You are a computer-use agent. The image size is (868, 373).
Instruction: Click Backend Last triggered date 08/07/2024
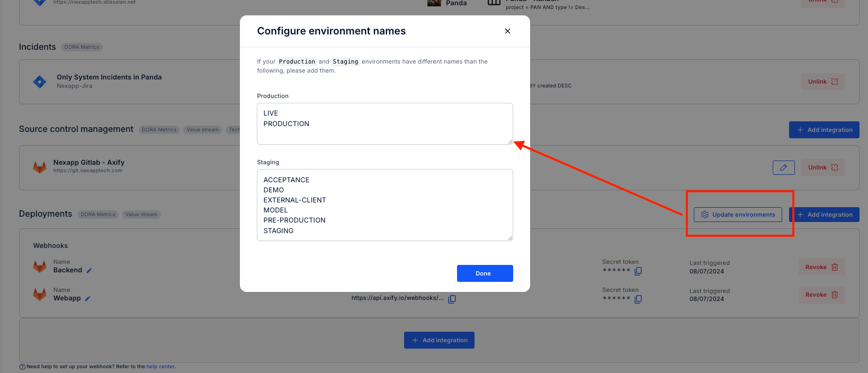(x=706, y=271)
